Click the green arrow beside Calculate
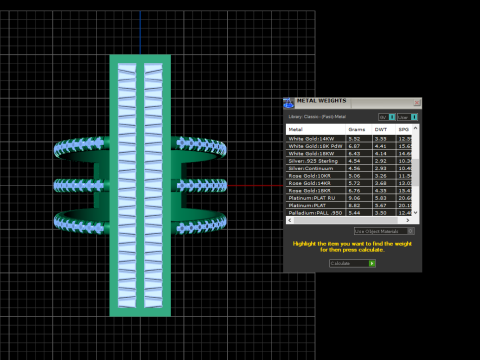The image size is (480, 360). click(372, 263)
